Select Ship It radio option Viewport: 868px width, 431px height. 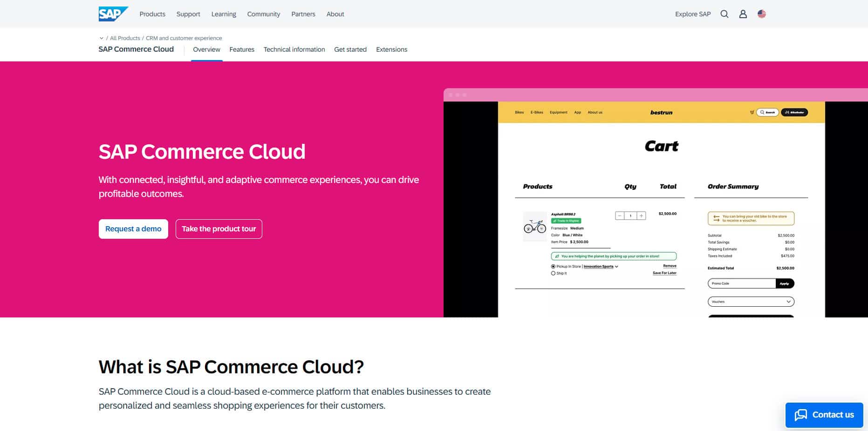point(553,273)
